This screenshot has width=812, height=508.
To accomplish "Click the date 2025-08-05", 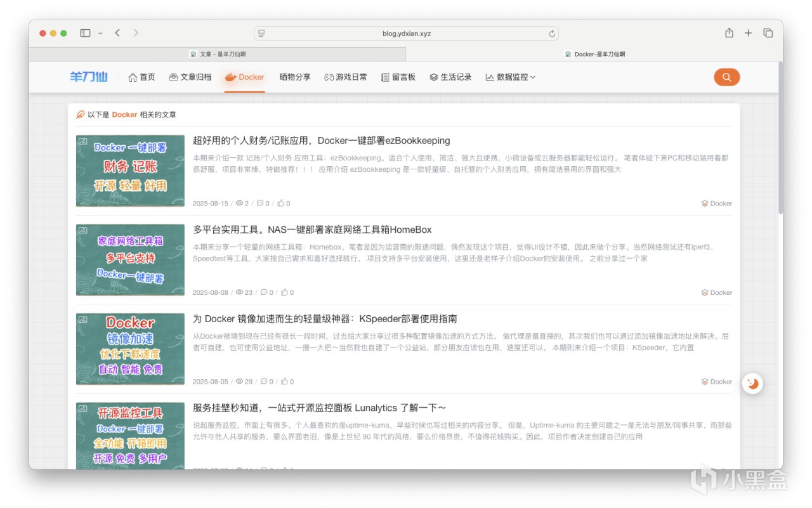I will point(210,382).
